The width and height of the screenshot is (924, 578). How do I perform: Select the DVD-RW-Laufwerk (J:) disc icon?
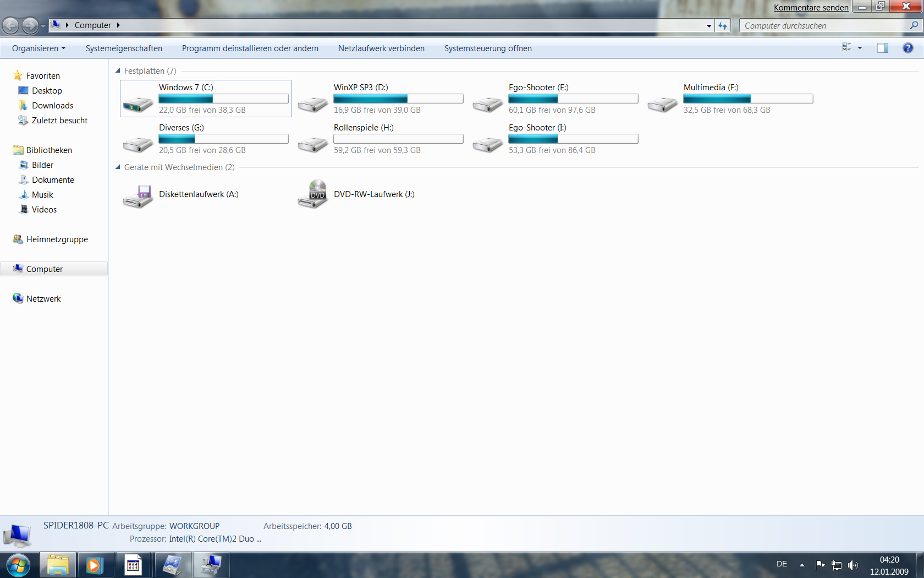[x=312, y=194]
